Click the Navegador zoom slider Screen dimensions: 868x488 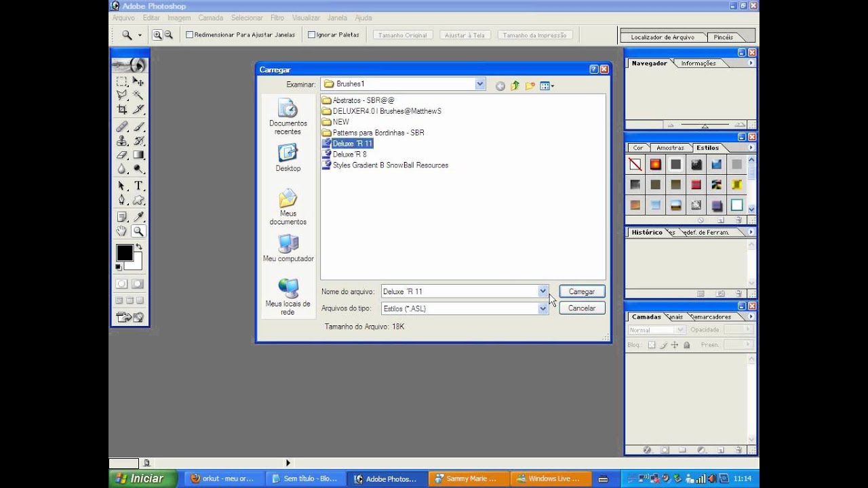coord(705,125)
